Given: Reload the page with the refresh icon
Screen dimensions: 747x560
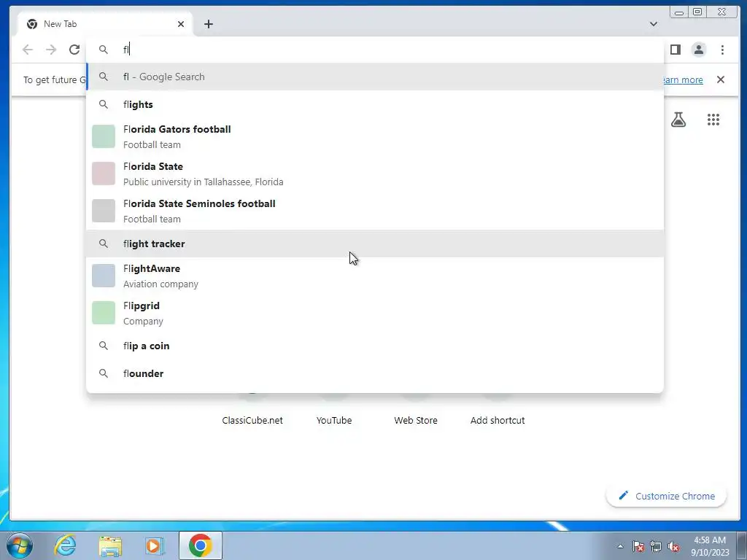Looking at the screenshot, I should click(x=74, y=50).
